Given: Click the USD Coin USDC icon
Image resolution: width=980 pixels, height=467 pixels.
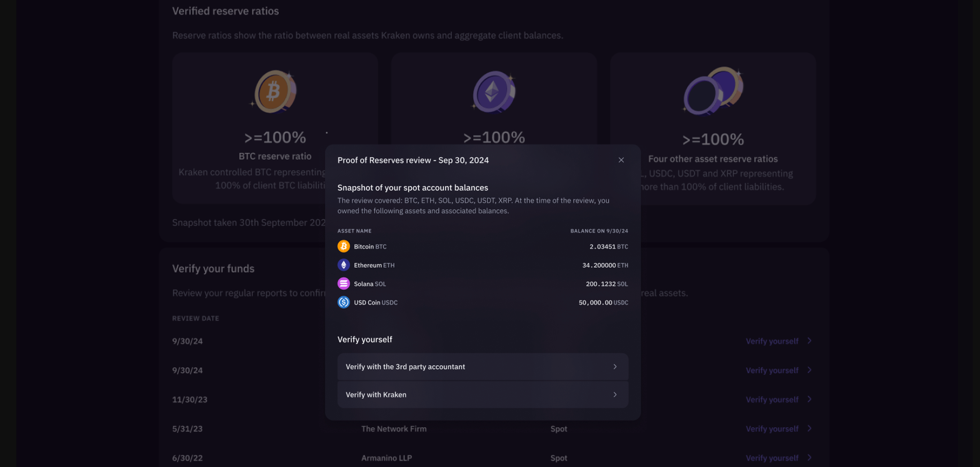Looking at the screenshot, I should click(x=344, y=302).
